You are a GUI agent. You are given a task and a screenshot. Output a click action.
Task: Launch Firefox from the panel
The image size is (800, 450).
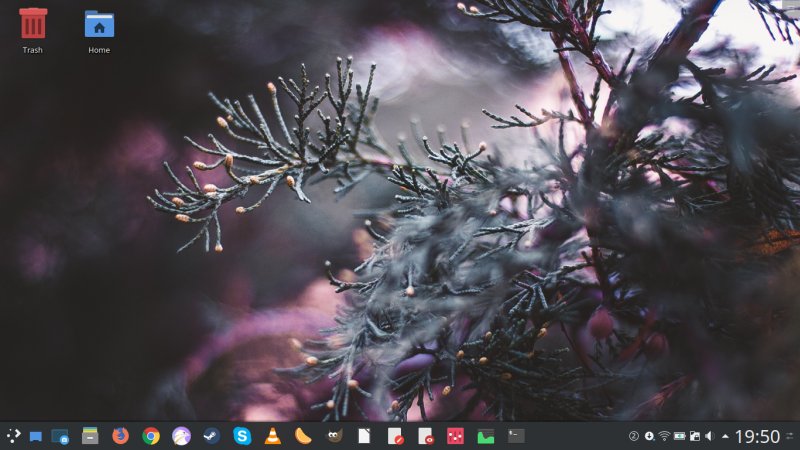click(x=120, y=436)
